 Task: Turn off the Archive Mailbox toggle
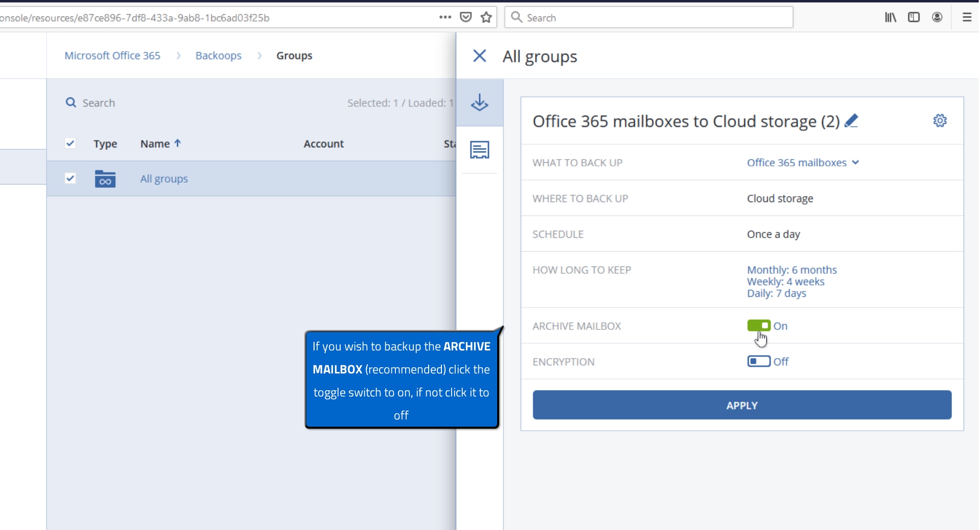click(x=759, y=326)
